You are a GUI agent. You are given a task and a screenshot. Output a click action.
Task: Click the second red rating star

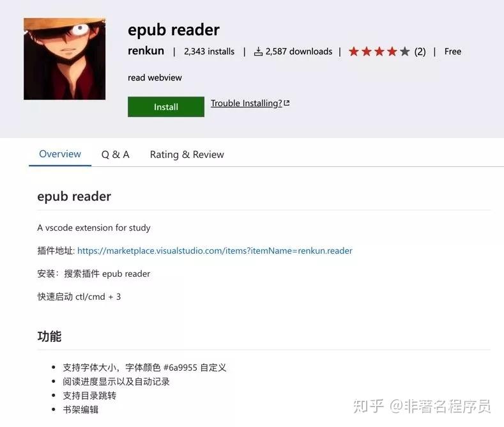367,51
